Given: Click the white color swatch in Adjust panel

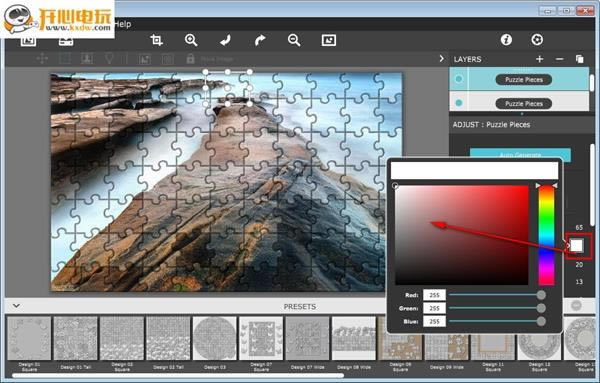Looking at the screenshot, I should pyautogui.click(x=577, y=245).
